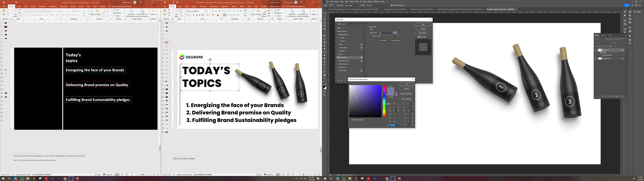Hide the Background layer visibility eye
Viewport: 644px width, 181px height.
pyautogui.click(x=596, y=58)
